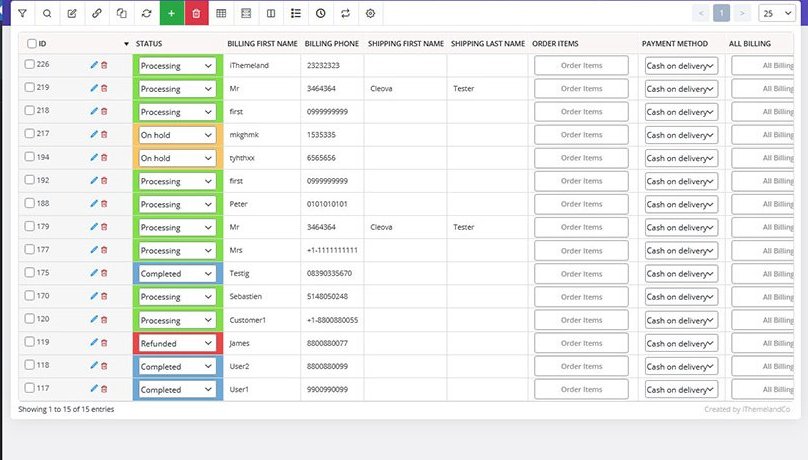This screenshot has height=460, width=808.
Task: Select order 119 checkbox
Action: pyautogui.click(x=29, y=342)
